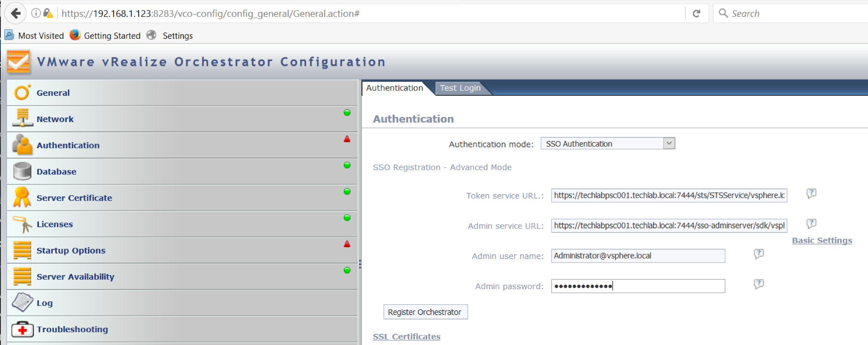Viewport: 868px width, 345px height.
Task: Click the Server Certificate ribbon icon
Action: tap(22, 197)
